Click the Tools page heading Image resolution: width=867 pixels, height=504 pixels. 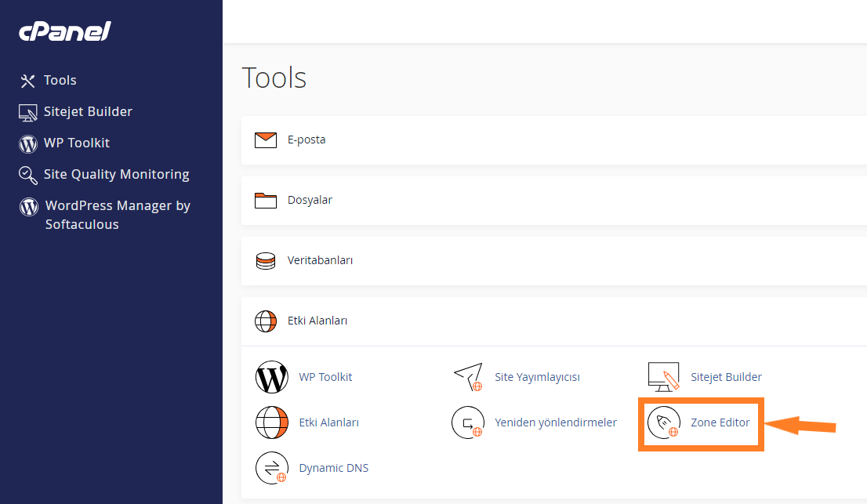point(274,78)
